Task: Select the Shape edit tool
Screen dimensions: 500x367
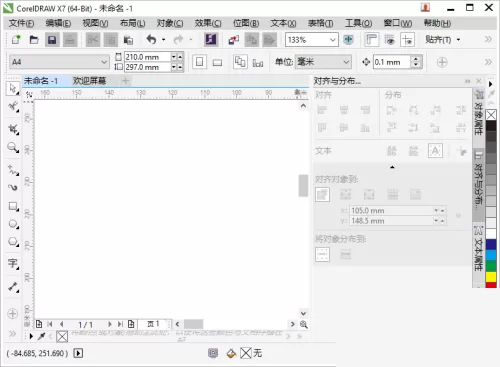Action: point(13,107)
